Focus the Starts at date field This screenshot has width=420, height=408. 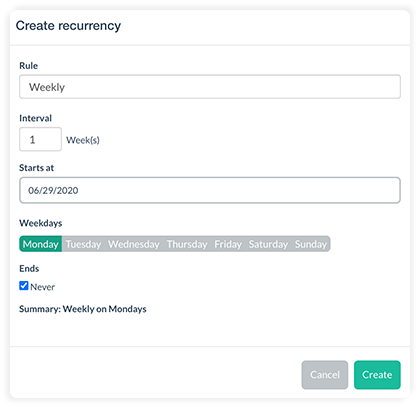pyautogui.click(x=210, y=190)
